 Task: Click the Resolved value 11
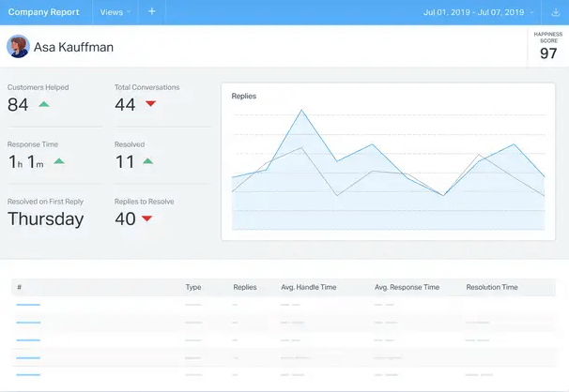pyautogui.click(x=125, y=161)
